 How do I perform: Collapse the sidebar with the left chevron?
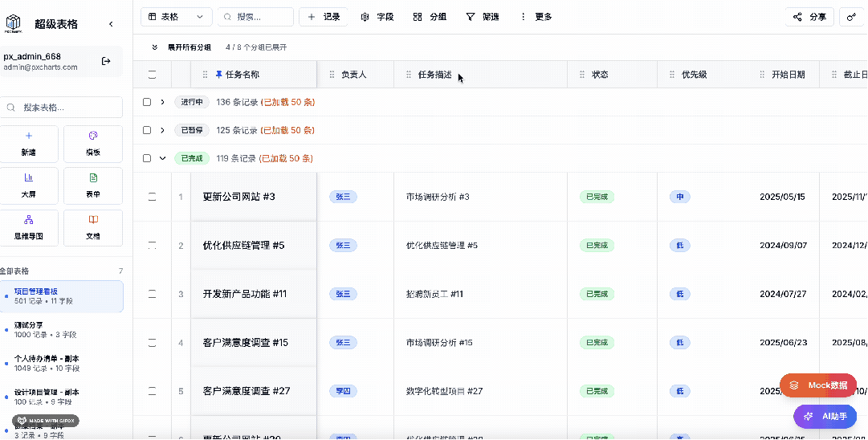click(x=111, y=24)
